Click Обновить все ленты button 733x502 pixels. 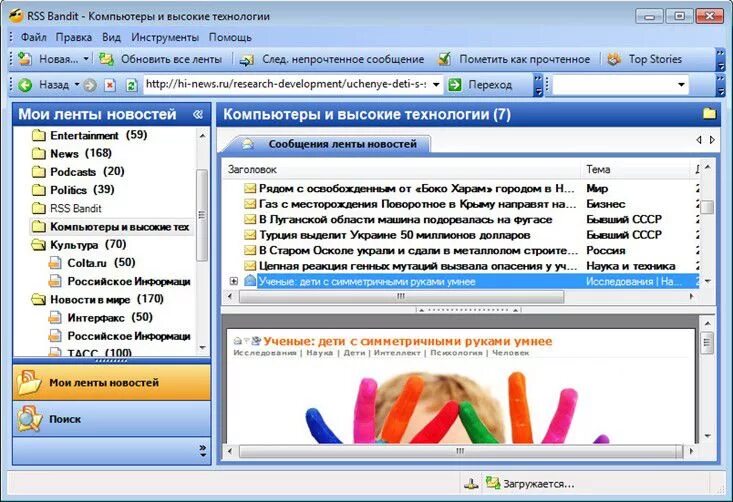161,59
